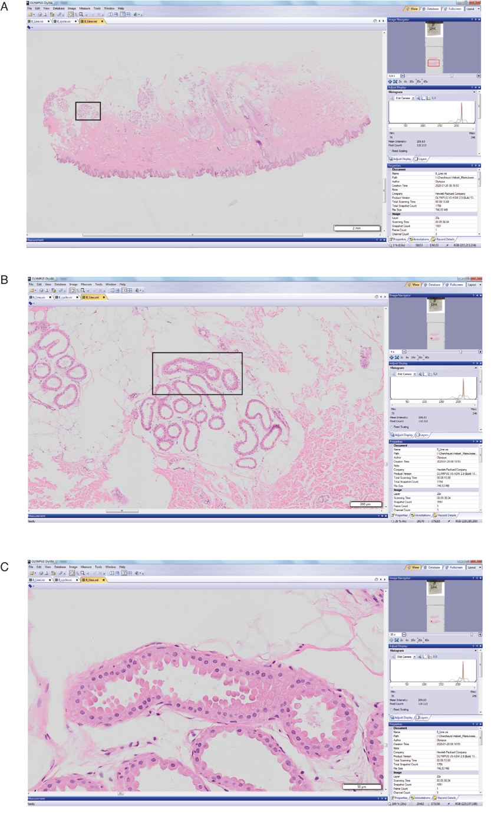
Task: Open the Annotations tab in panel B
Action: 420,515
